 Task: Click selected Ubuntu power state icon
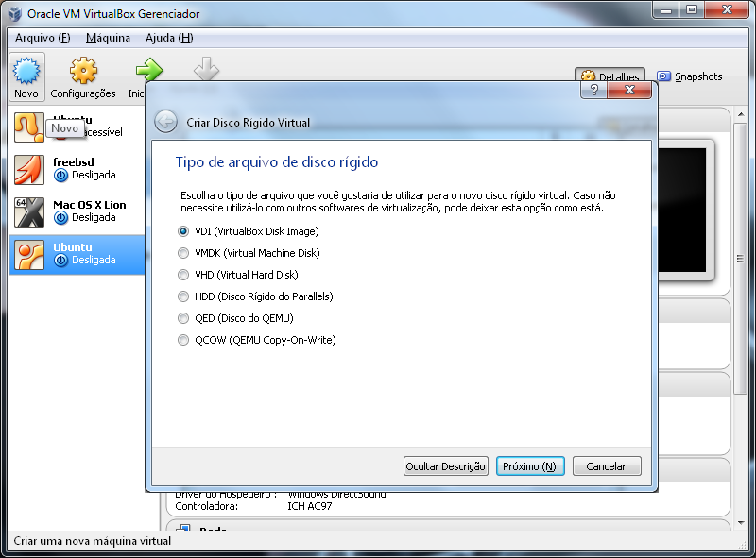pos(60,261)
